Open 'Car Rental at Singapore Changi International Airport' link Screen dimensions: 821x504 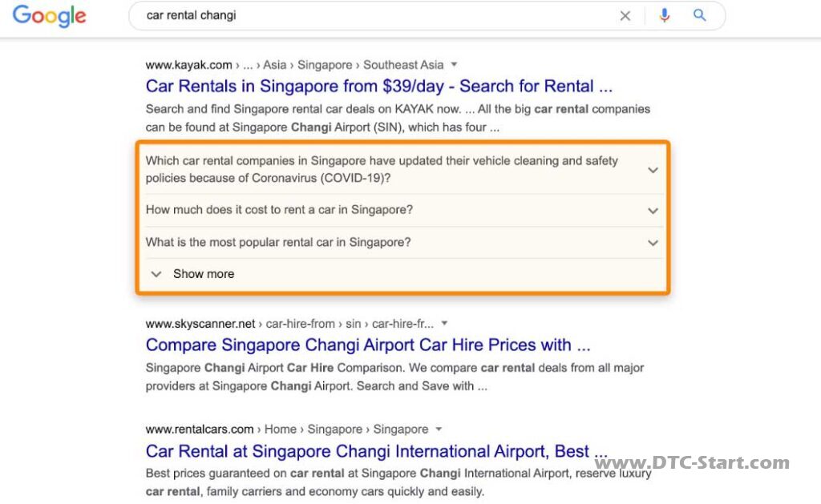(x=377, y=450)
